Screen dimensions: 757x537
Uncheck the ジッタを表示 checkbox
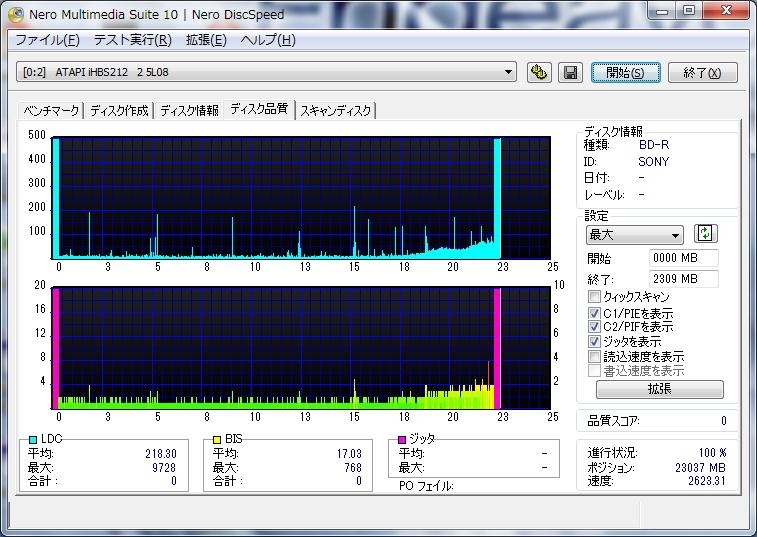[x=594, y=341]
